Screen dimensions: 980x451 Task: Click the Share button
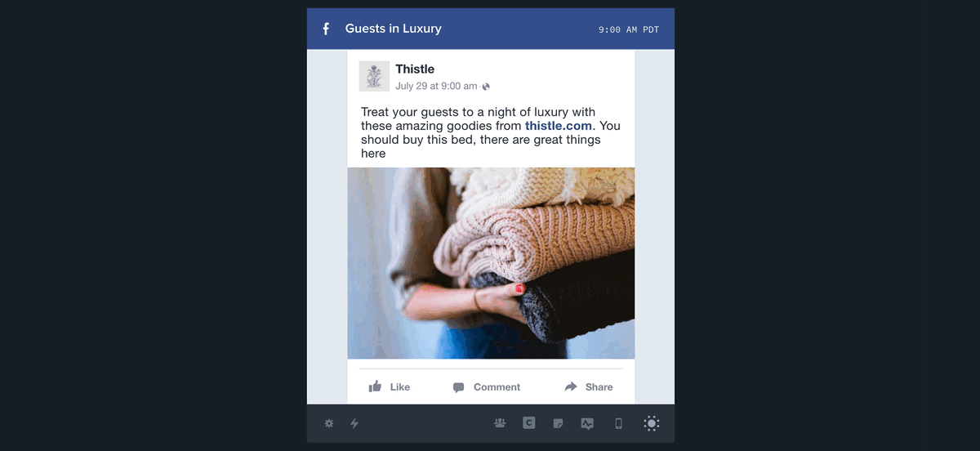pyautogui.click(x=589, y=386)
